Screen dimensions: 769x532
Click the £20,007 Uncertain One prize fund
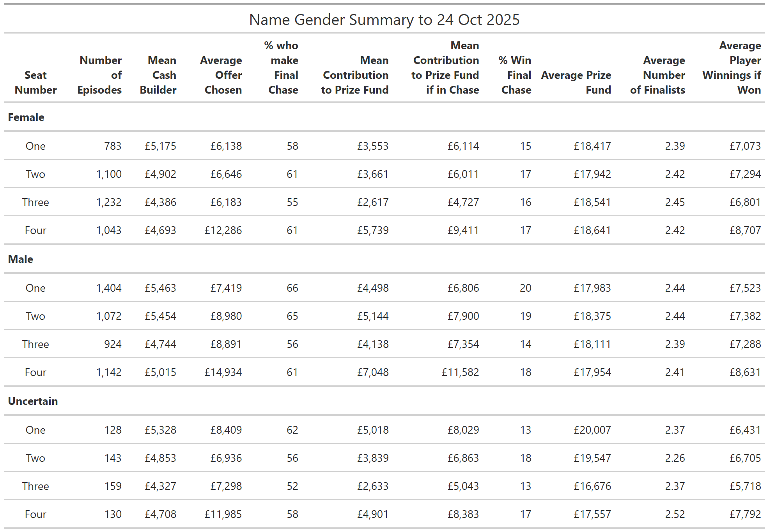(x=592, y=430)
